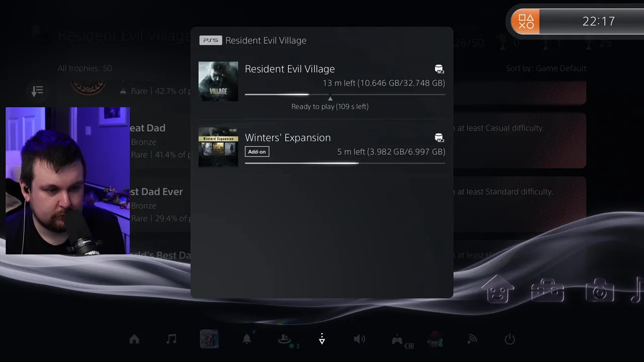
Task: Open the Music control center icon
Action: click(172, 339)
